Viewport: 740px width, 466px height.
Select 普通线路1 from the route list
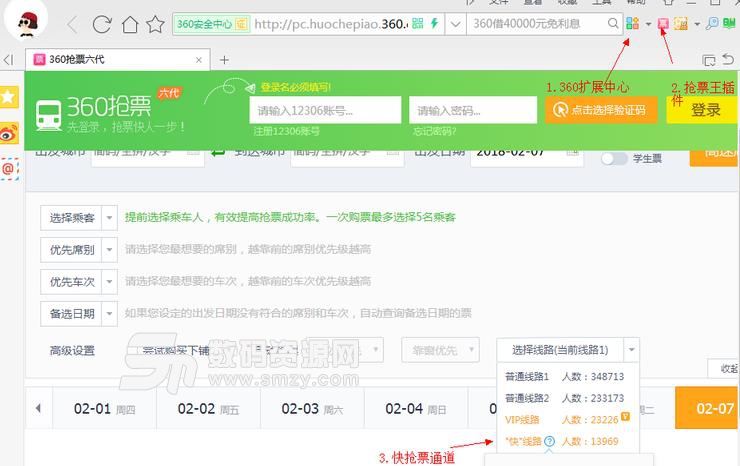click(x=564, y=376)
